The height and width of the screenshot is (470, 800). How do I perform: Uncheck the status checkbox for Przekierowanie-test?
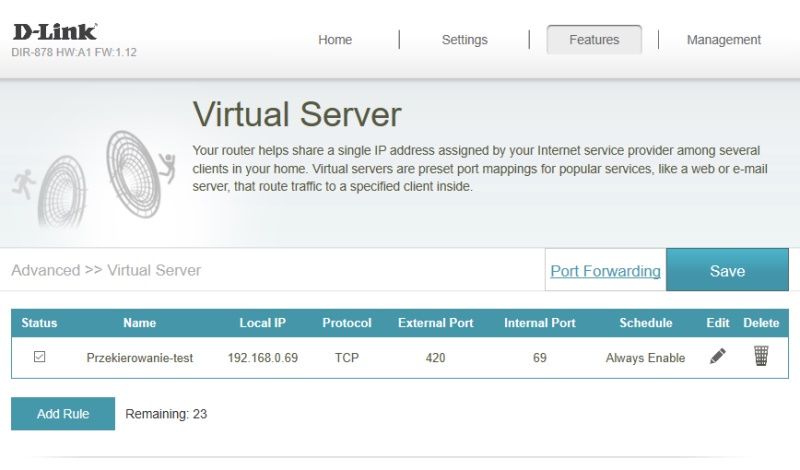(39, 357)
